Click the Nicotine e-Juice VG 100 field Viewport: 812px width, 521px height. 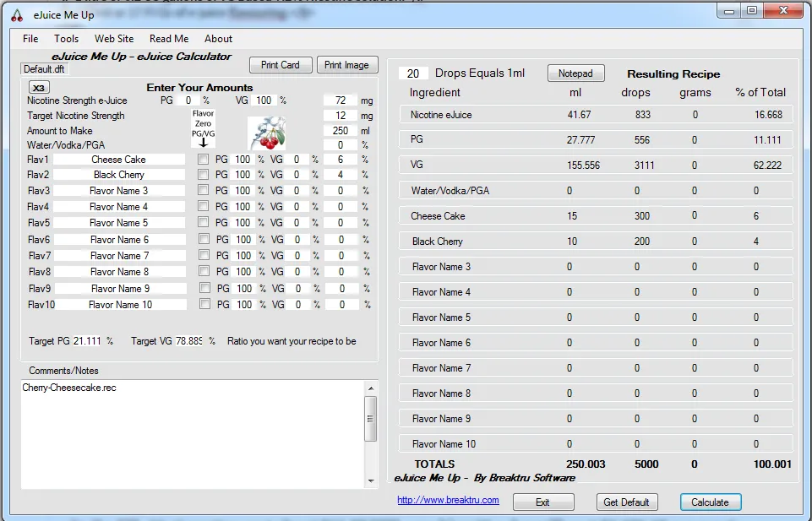(264, 100)
